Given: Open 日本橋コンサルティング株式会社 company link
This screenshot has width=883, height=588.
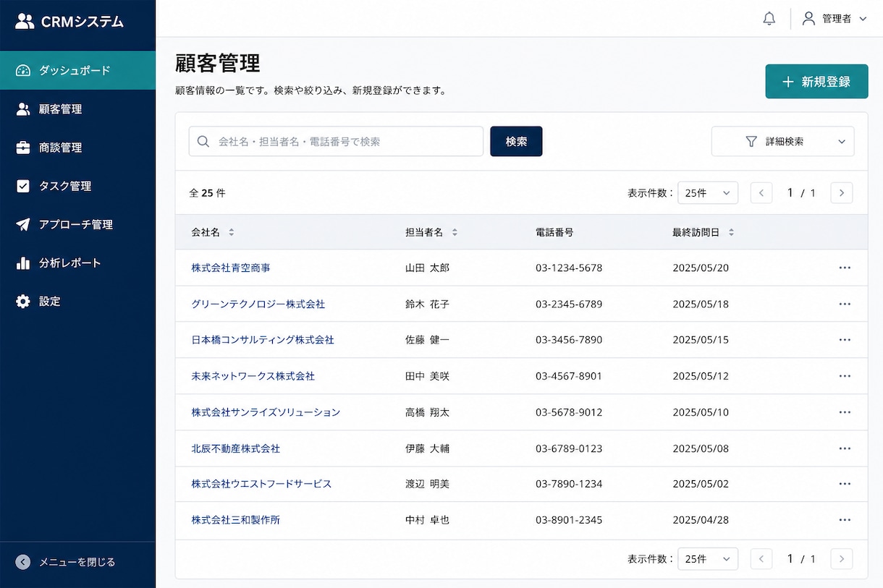Looking at the screenshot, I should (x=263, y=339).
